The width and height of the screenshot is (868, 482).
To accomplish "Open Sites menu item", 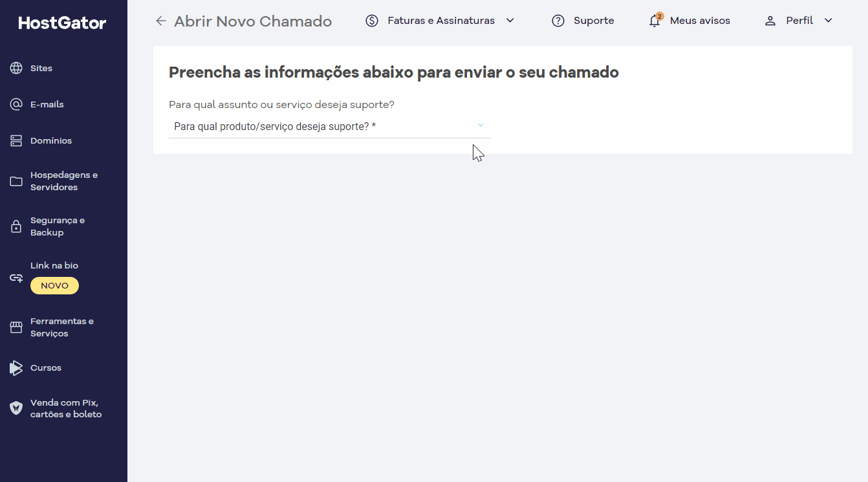I will (41, 68).
